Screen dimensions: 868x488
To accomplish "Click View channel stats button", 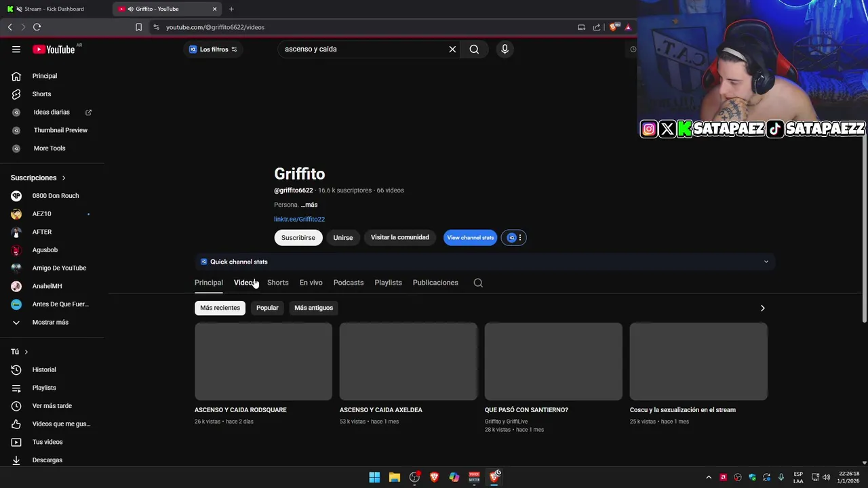I will click(x=471, y=237).
